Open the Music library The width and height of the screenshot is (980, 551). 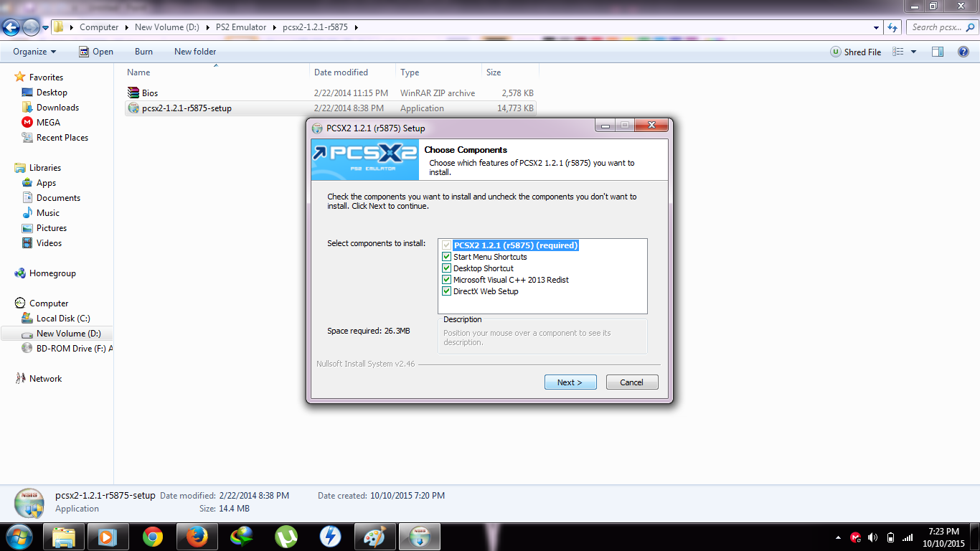pyautogui.click(x=48, y=213)
